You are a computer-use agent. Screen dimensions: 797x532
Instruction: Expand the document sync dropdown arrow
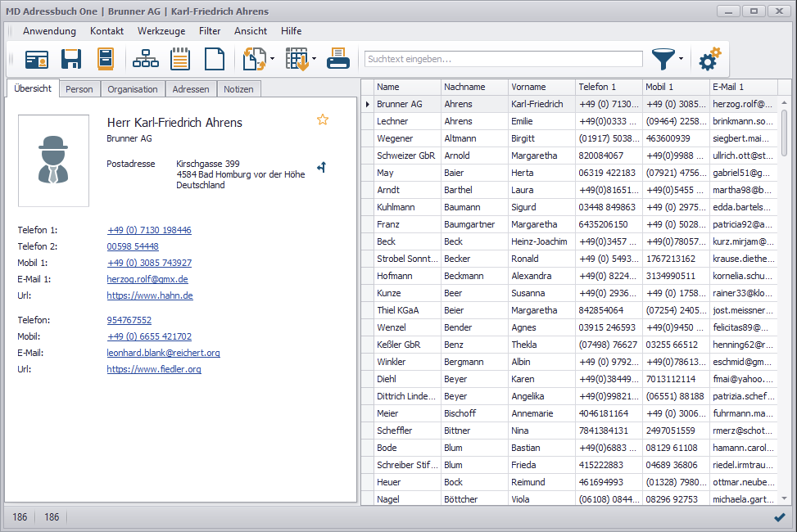272,59
